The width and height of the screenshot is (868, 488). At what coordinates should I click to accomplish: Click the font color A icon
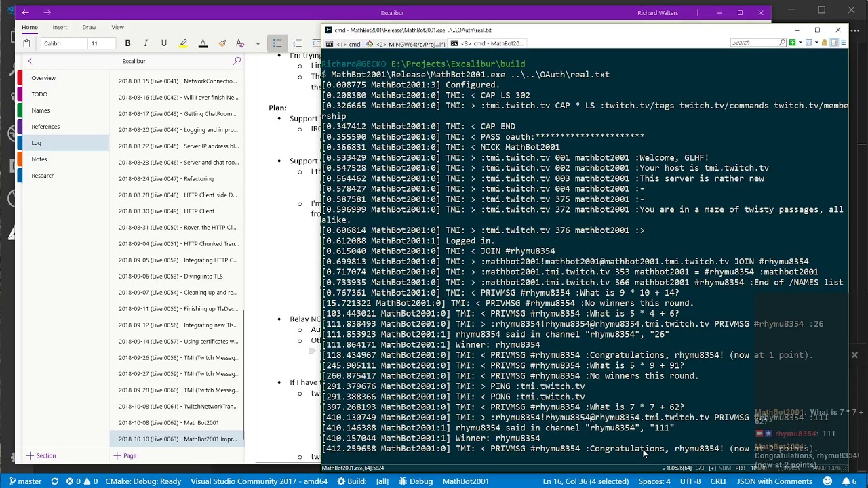[x=202, y=43]
